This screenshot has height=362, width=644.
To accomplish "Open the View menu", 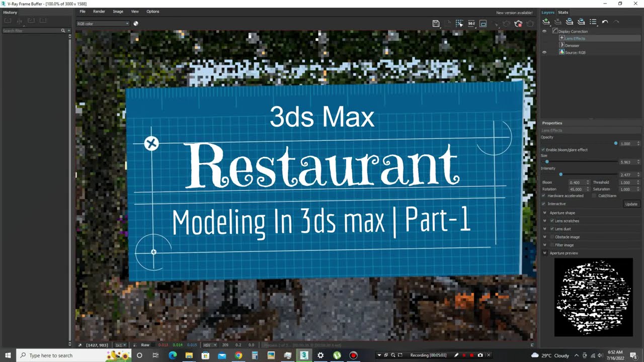I will [135, 11].
